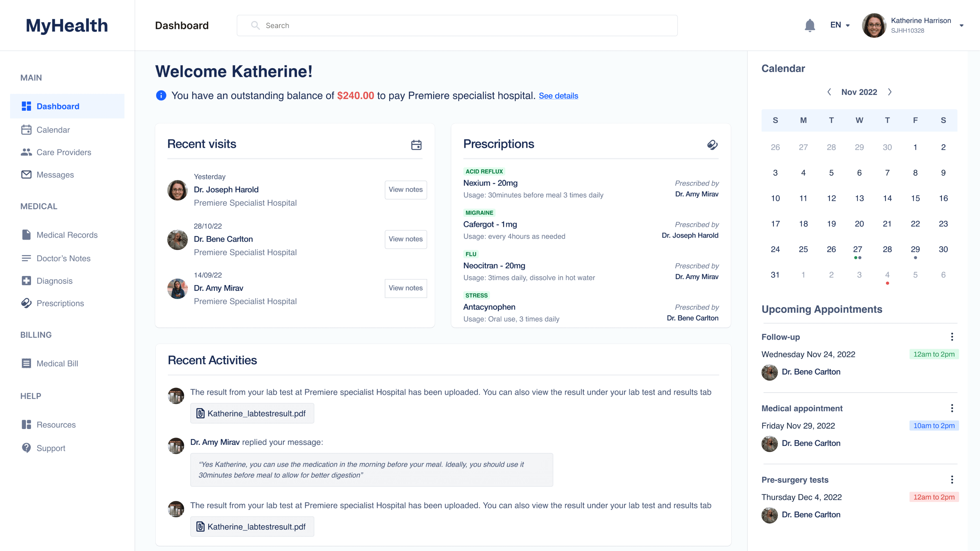The height and width of the screenshot is (551, 980).
Task: Open the EN language dropdown
Action: [840, 25]
